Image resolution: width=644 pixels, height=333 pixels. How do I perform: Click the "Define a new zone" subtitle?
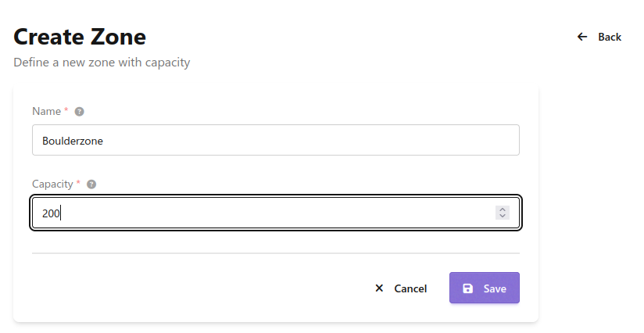pos(102,62)
